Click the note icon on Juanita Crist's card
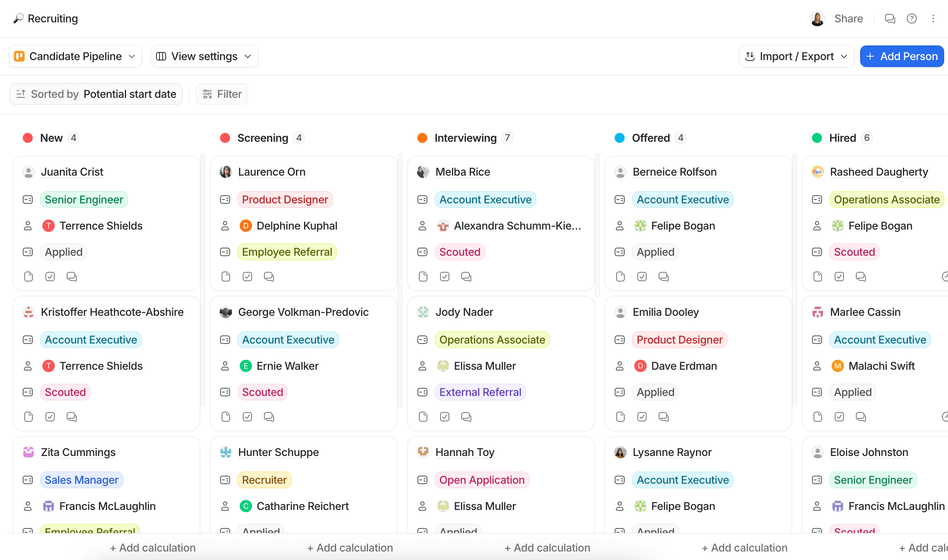The image size is (948, 560). (28, 276)
